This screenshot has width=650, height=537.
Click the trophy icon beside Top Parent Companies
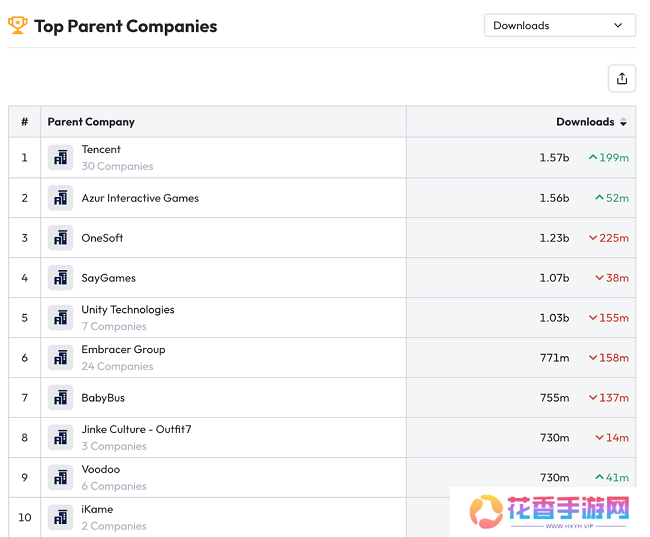click(18, 25)
